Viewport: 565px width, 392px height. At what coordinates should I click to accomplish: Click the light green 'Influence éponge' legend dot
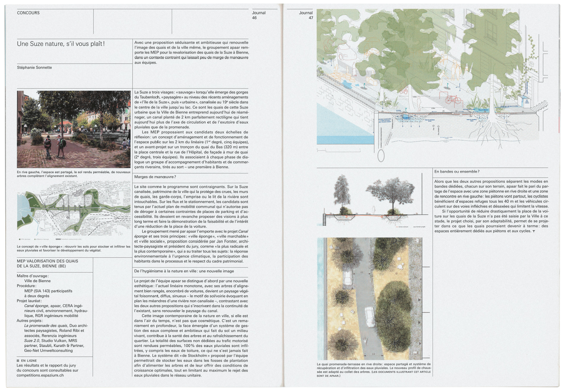(35, 239)
